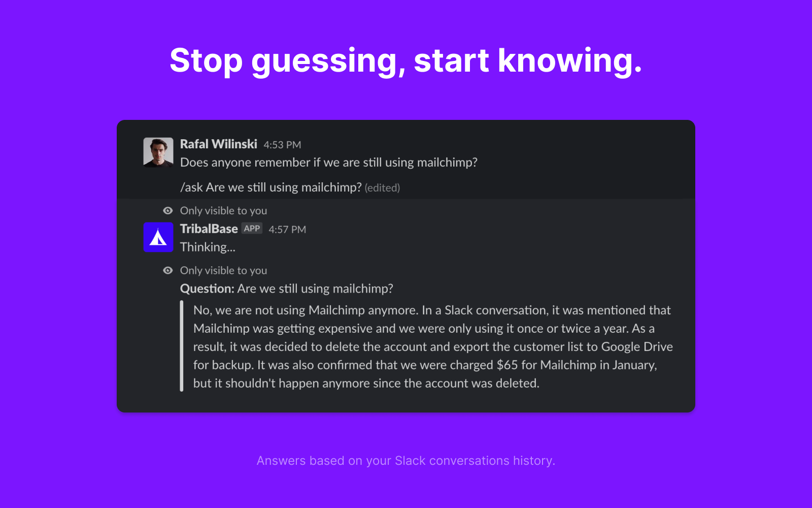The height and width of the screenshot is (508, 812).
Task: Click "Only visible to you" text above TribalBase
Action: 223,211
